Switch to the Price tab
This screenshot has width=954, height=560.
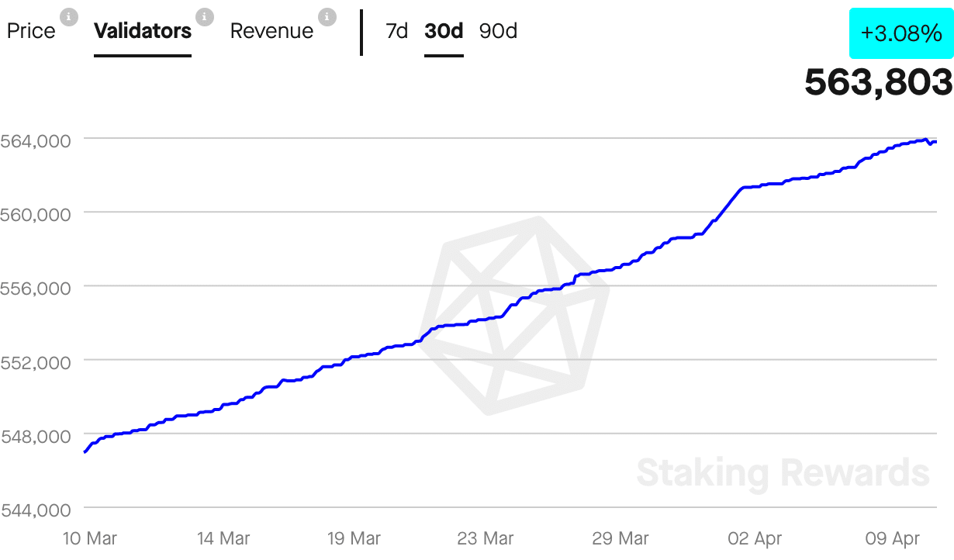[31, 31]
